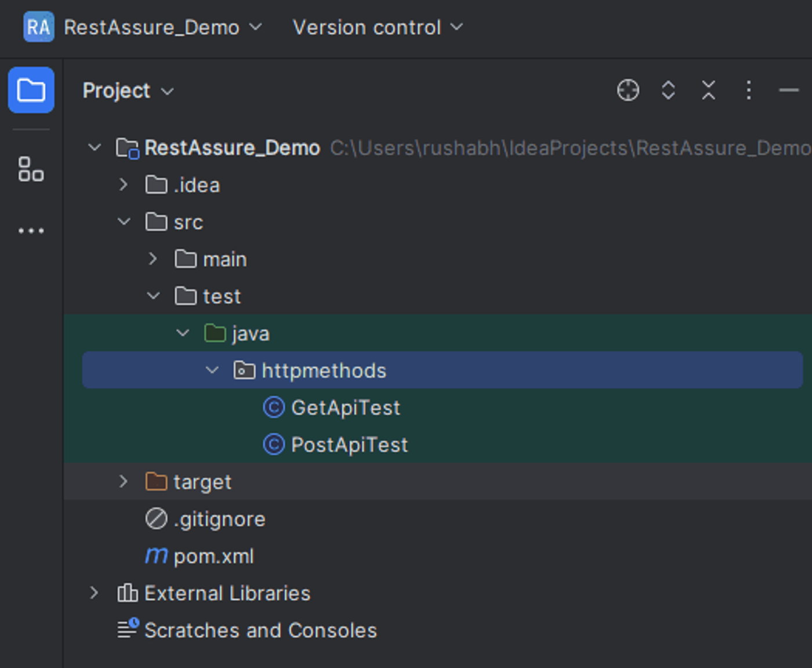Click the httpmethods package icon
This screenshot has height=668, width=812.
(x=244, y=370)
